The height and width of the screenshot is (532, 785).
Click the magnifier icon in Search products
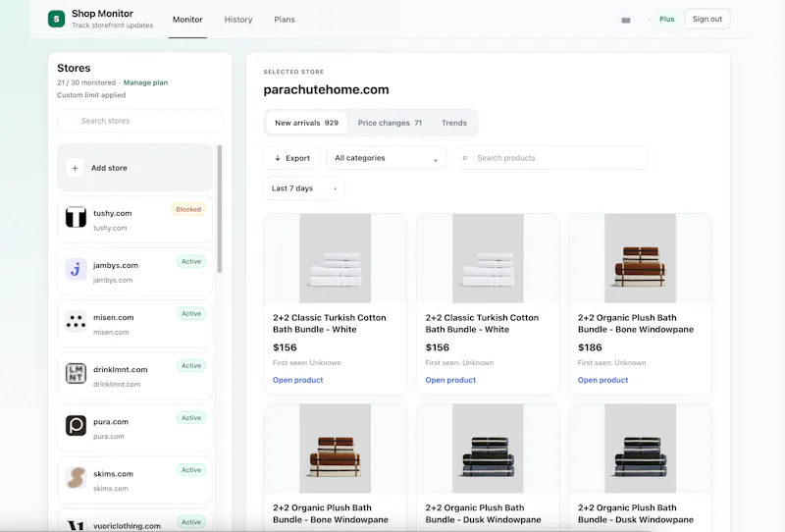coord(464,158)
